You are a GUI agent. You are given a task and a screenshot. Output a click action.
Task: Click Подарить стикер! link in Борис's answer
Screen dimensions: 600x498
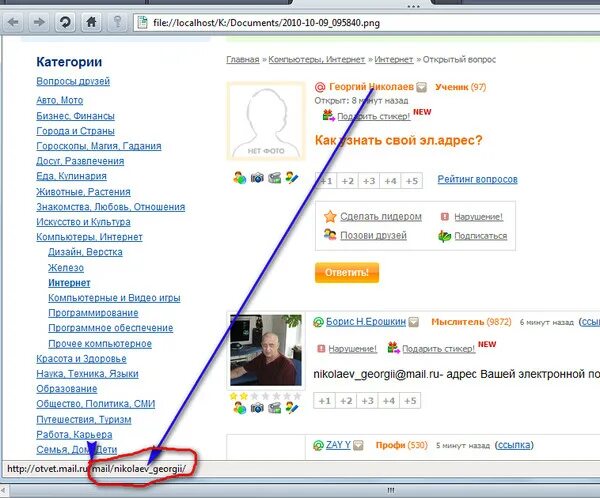coord(439,349)
